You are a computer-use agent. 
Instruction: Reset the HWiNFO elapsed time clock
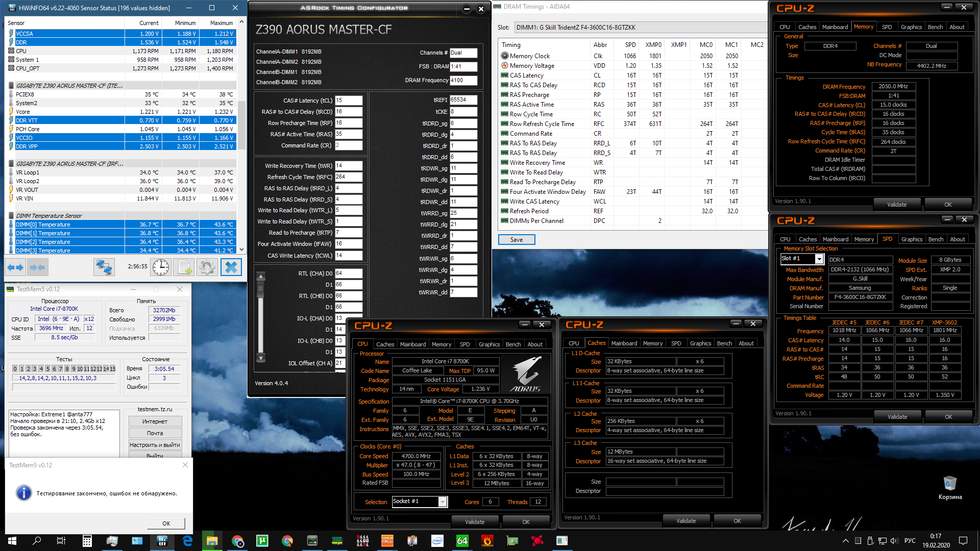161,267
